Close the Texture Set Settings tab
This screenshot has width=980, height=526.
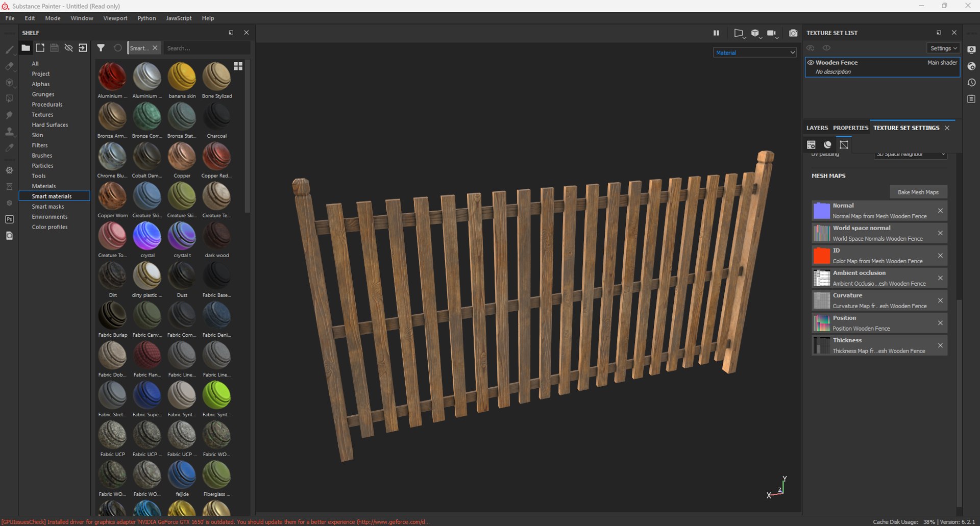(x=947, y=128)
